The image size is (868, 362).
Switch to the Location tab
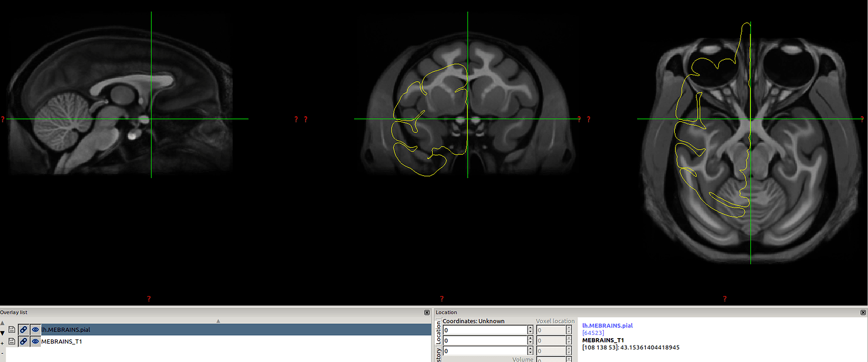click(x=438, y=332)
